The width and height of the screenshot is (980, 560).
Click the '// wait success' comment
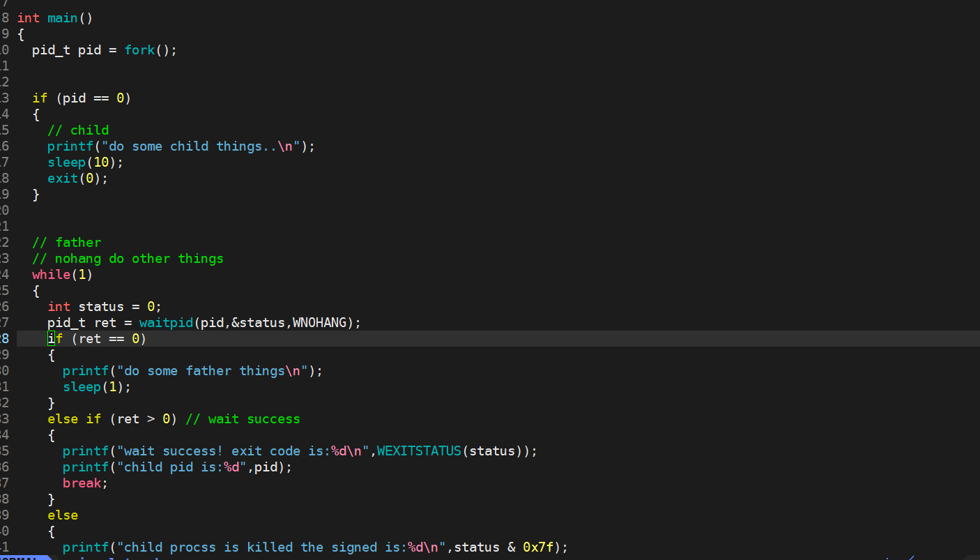[243, 419]
